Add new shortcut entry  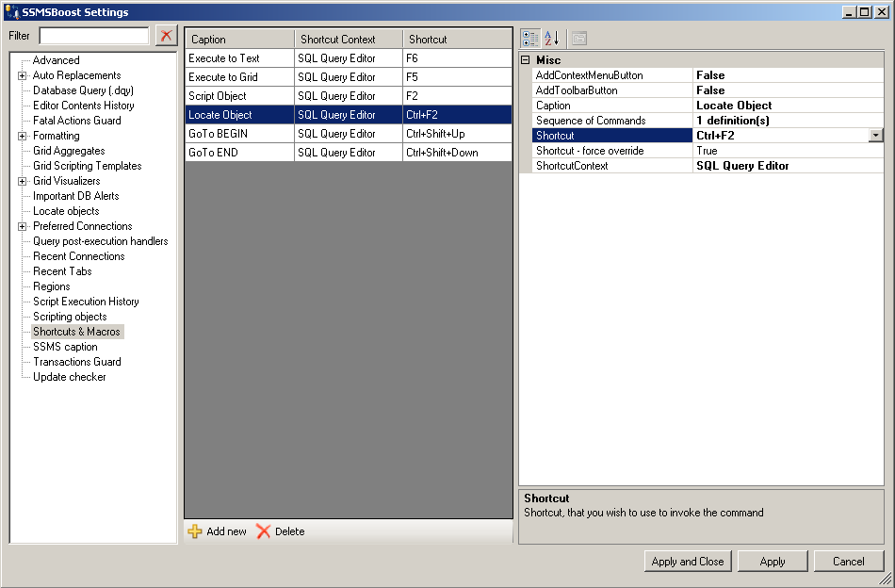click(218, 531)
